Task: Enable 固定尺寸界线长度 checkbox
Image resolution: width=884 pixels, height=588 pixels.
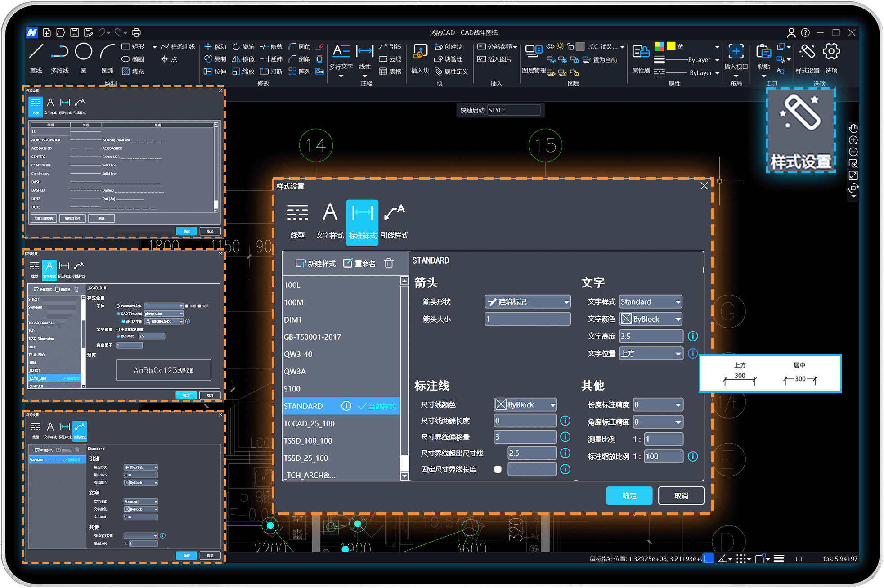Action: click(498, 469)
